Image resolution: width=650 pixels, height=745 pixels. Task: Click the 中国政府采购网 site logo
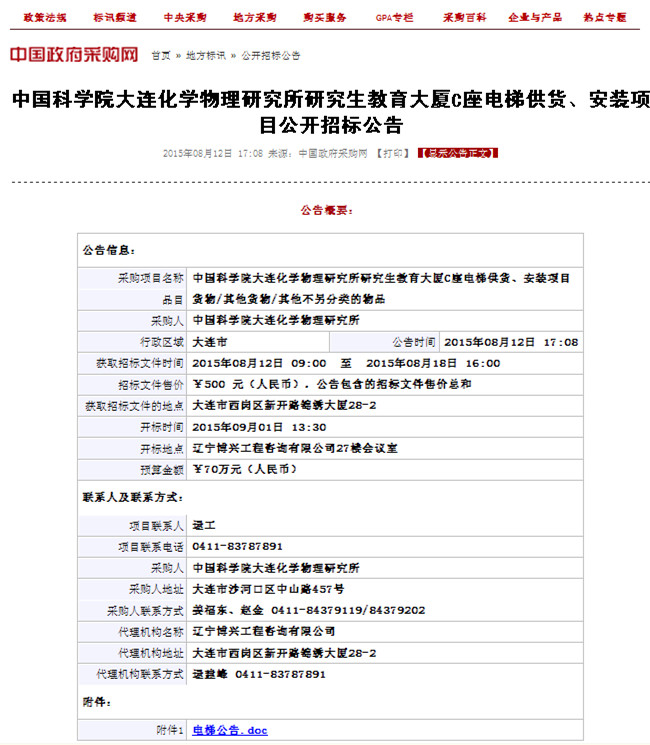coord(74,54)
